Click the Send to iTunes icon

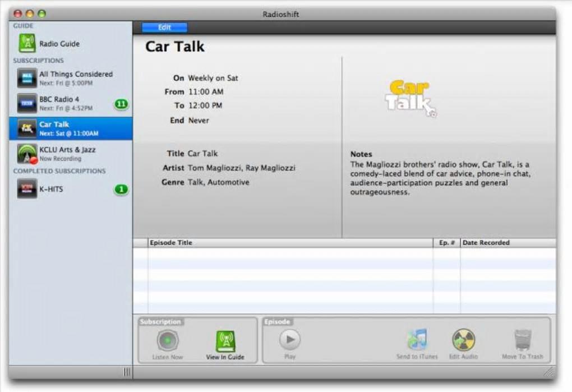pyautogui.click(x=417, y=339)
